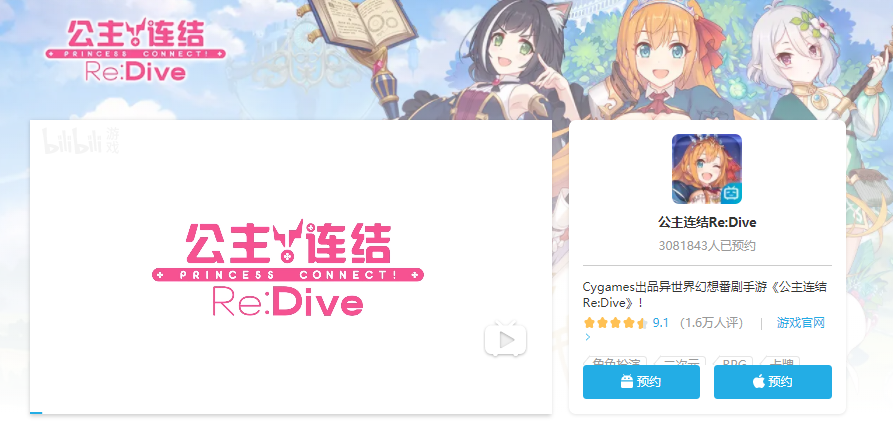Choose the 卡牌 genre tag
Viewport: 893px width, 445px height.
(x=780, y=362)
